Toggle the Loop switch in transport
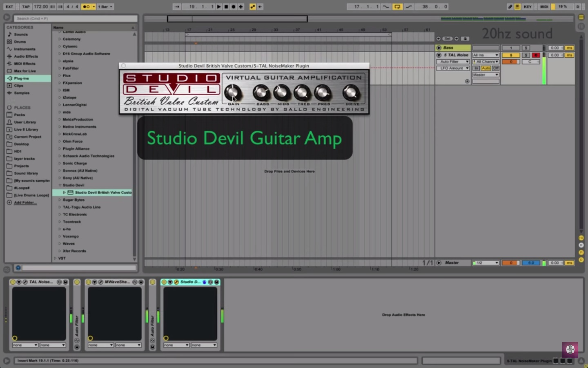Viewport: 588px width, 368px height. pyautogui.click(x=397, y=7)
